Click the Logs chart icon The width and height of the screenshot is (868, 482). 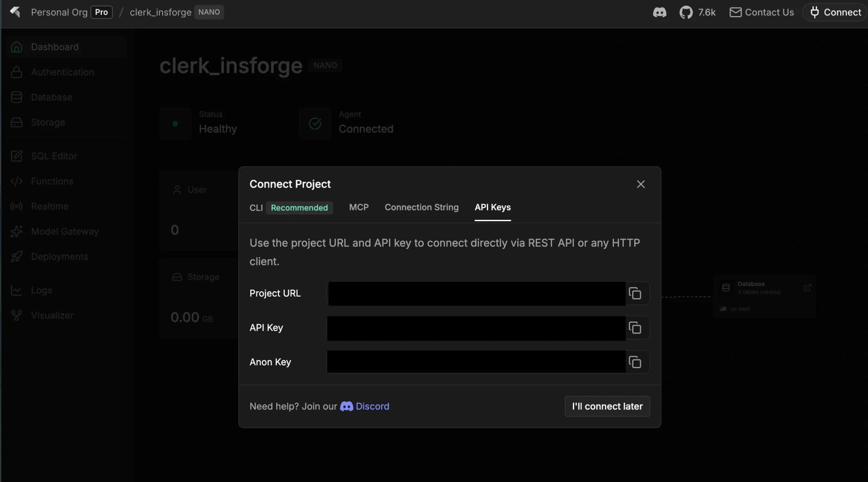16,290
